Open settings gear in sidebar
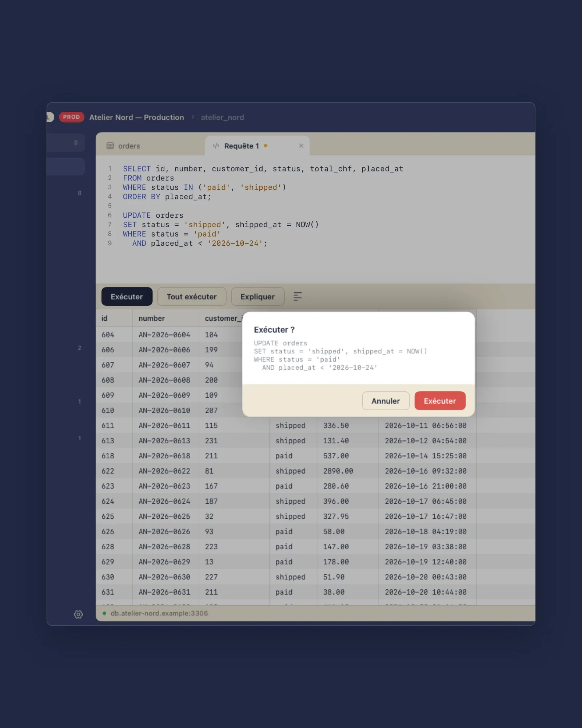Viewport: 582px width, 728px height. pos(78,614)
